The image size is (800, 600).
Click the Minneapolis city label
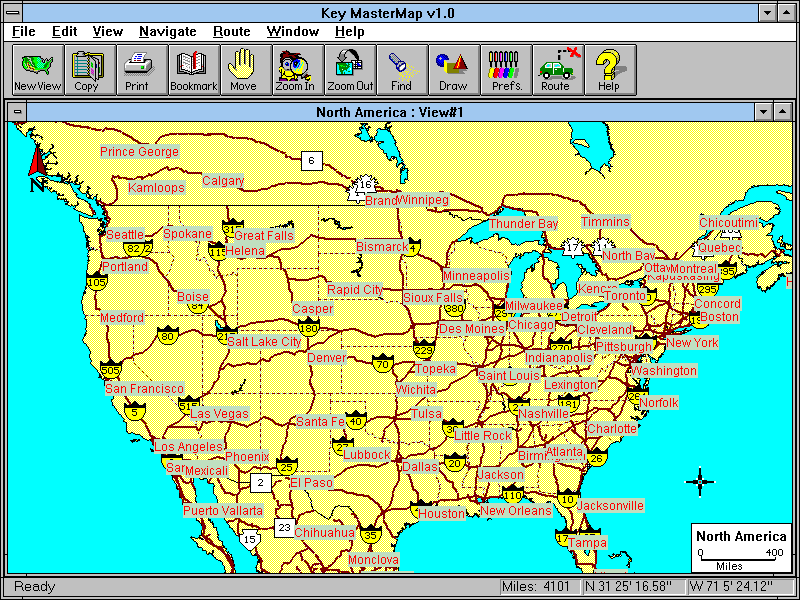pos(476,276)
